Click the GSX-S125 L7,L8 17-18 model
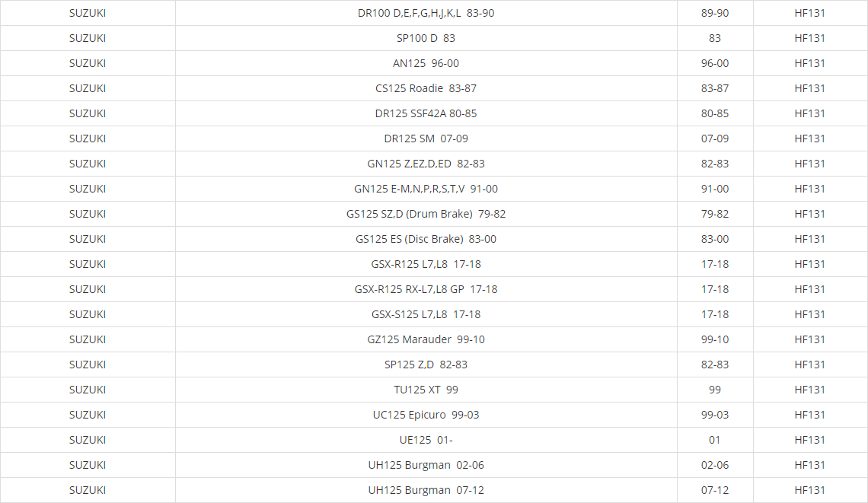Screen dimensions: 868x503 click(x=426, y=314)
